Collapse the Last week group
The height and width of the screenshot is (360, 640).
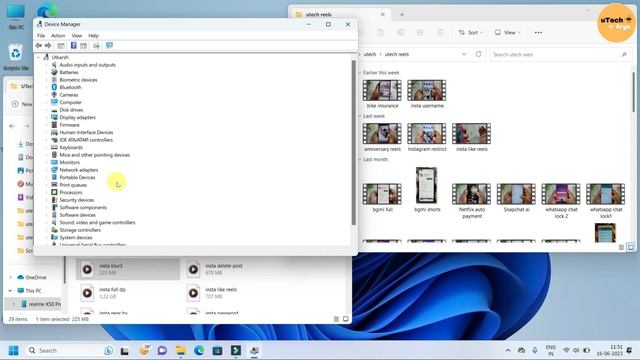360,116
